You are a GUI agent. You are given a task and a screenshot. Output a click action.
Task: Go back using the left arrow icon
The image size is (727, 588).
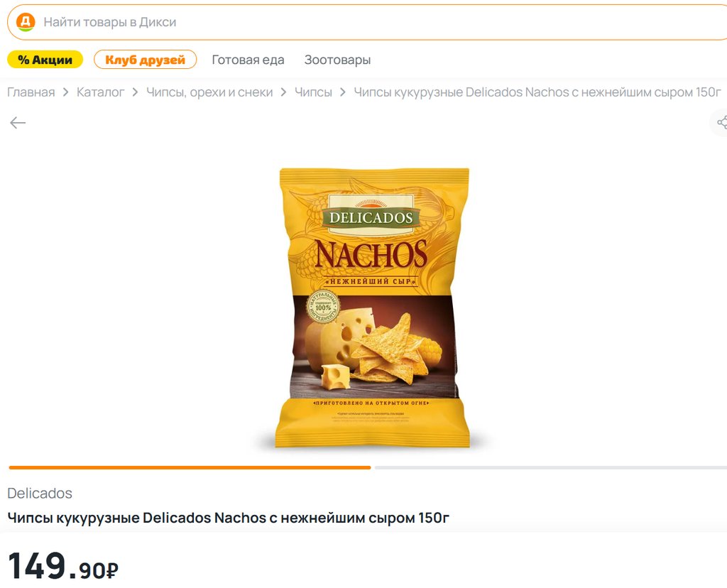(x=18, y=122)
